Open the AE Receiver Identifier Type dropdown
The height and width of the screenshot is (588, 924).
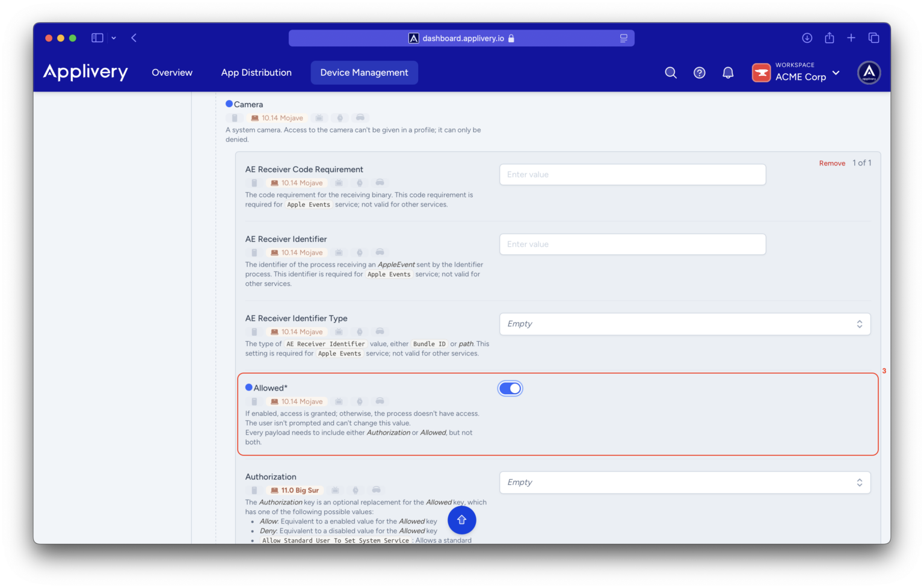click(685, 324)
